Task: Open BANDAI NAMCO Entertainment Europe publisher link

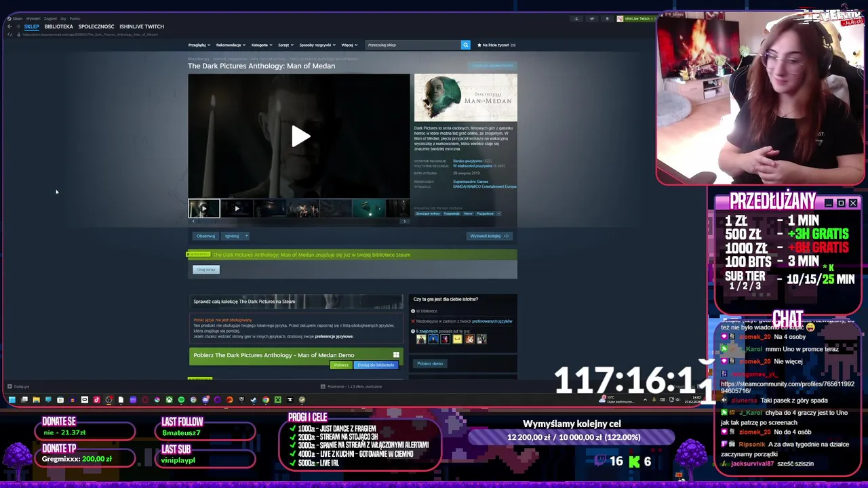Action: 485,186
